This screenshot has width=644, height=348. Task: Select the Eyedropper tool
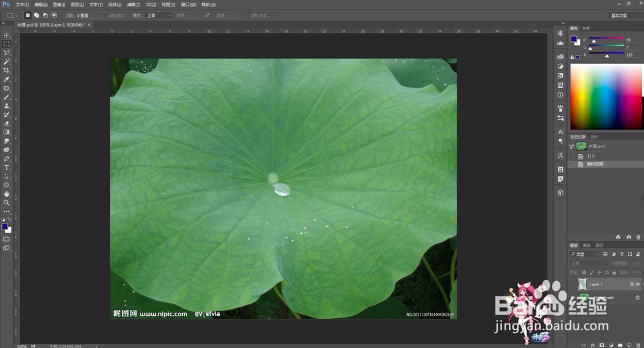(x=6, y=79)
